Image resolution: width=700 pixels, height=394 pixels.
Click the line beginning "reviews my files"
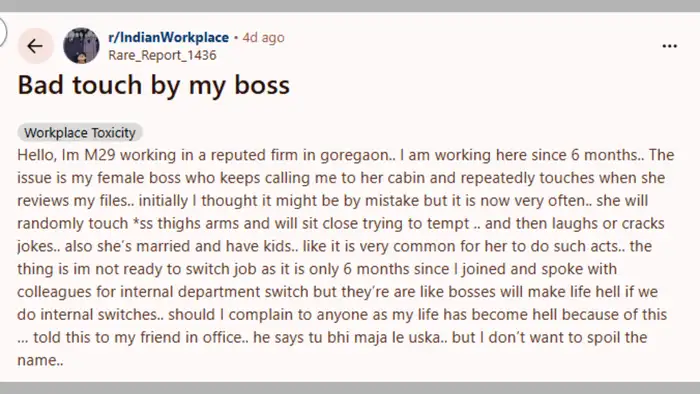333,200
